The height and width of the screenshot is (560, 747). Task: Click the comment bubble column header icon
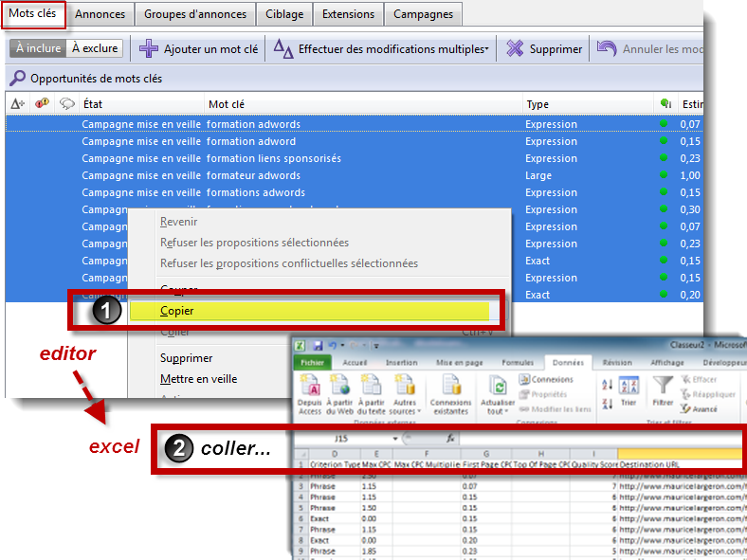coord(66,103)
